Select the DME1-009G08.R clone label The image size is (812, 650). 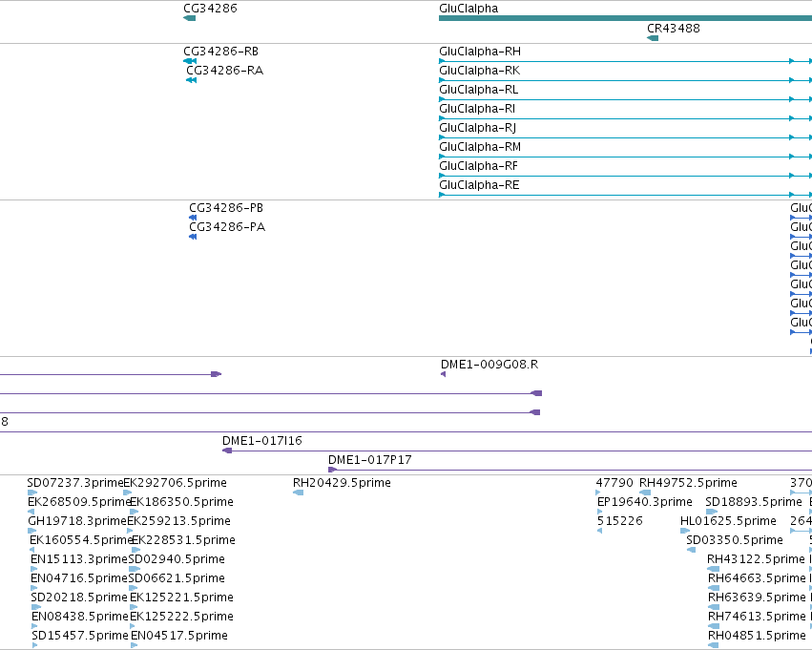pos(489,365)
